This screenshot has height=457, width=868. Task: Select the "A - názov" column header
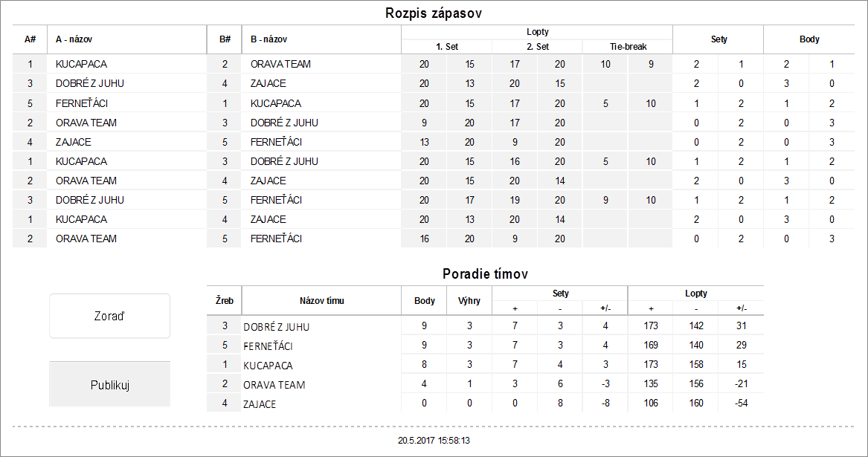pos(74,39)
